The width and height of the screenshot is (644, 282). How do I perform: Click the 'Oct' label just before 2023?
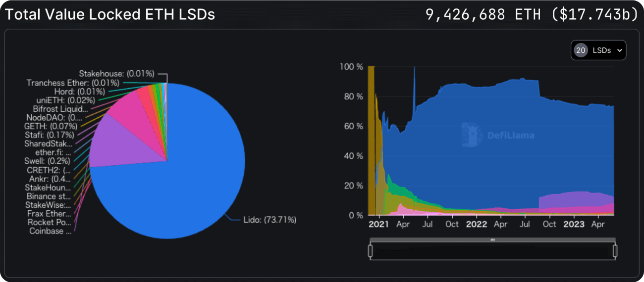(x=549, y=224)
